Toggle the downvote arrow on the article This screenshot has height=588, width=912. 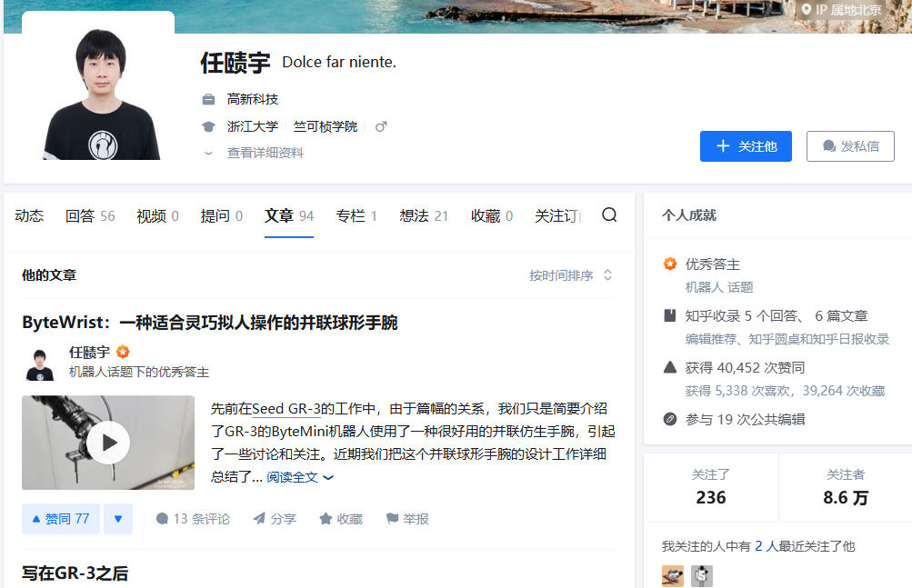click(118, 518)
